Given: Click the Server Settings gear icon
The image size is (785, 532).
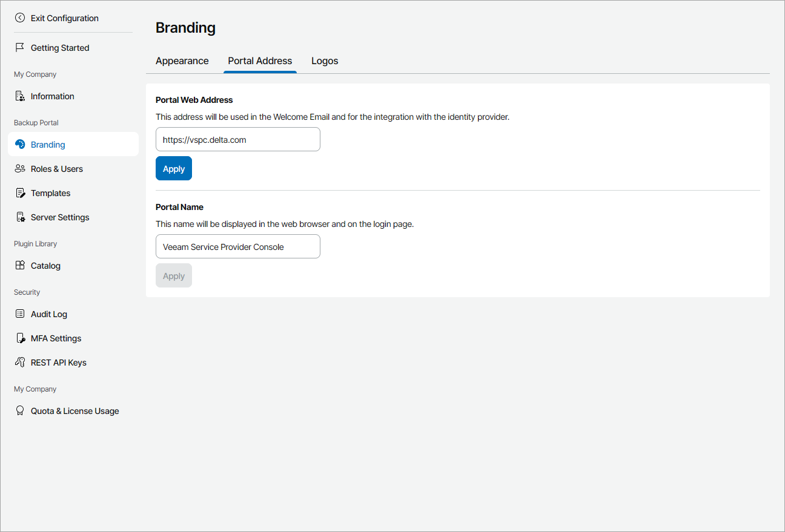Looking at the screenshot, I should (20, 217).
